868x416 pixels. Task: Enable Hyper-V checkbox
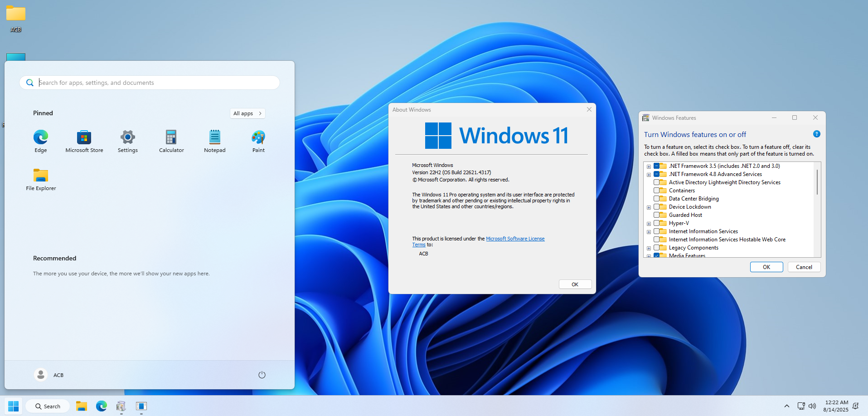pyautogui.click(x=656, y=223)
